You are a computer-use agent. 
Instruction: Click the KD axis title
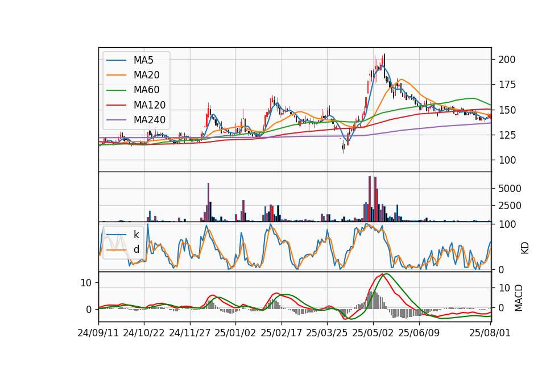pyautogui.click(x=525, y=248)
